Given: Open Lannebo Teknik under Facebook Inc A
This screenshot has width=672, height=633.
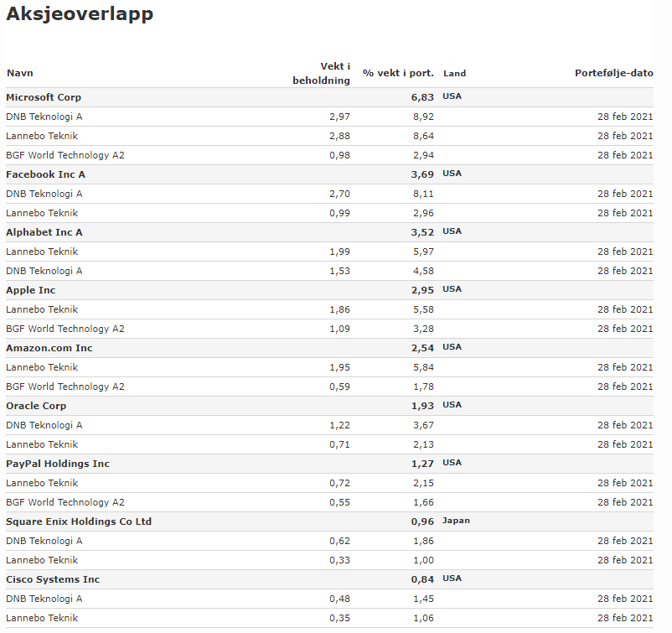Looking at the screenshot, I should point(42,213).
